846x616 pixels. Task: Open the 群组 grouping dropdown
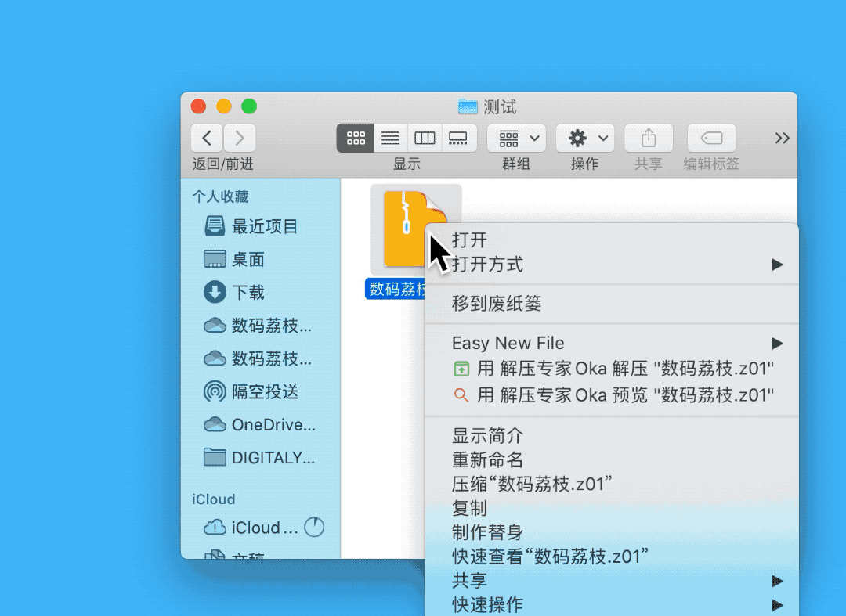pyautogui.click(x=516, y=139)
